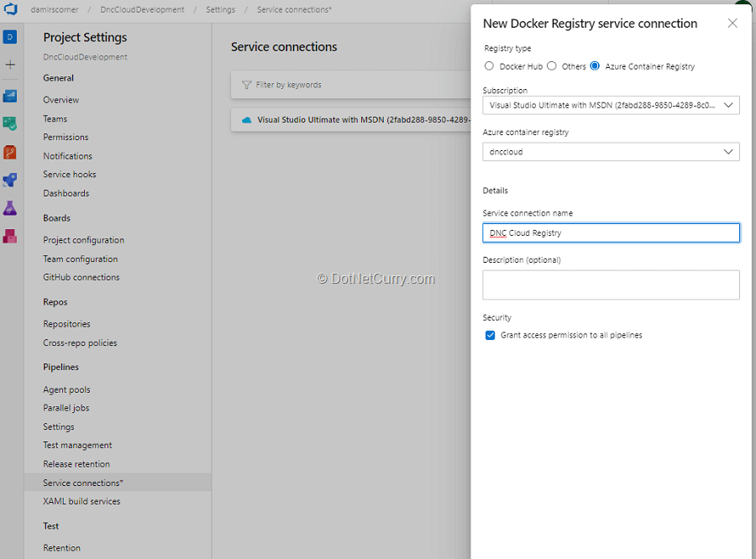Open Service hooks settings
Screen dimensions: 756x559
pyautogui.click(x=70, y=175)
